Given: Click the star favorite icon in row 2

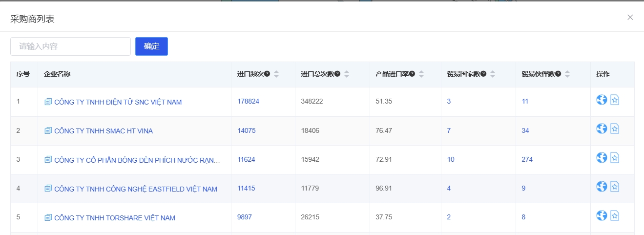Looking at the screenshot, I should tap(615, 128).
